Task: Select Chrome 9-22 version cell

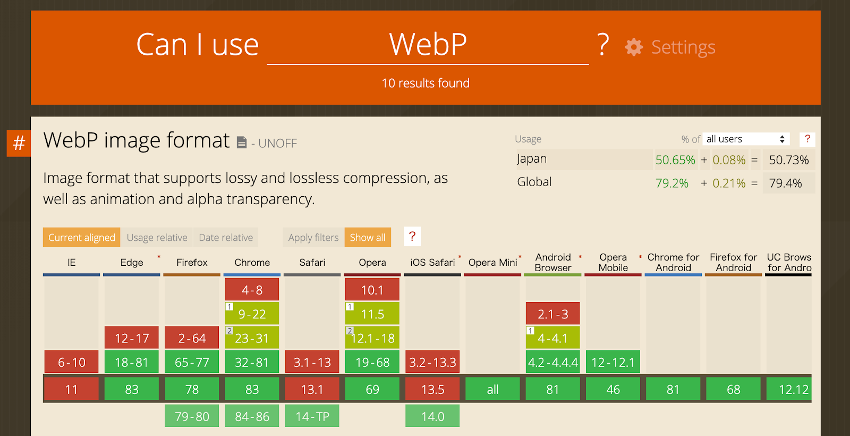Action: [252, 314]
